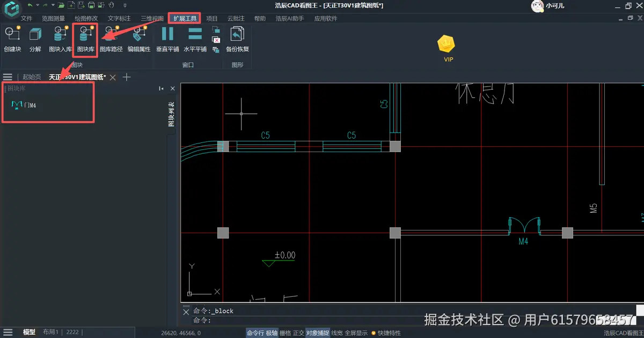Click the close-window icon with red X in 窗口 group
This screenshot has height=338, width=644.
216,40
